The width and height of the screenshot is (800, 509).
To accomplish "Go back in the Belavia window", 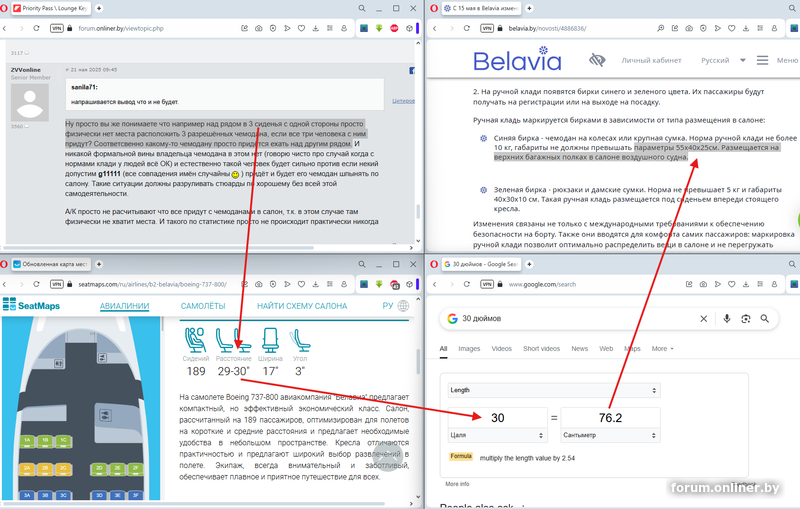I will [435, 29].
